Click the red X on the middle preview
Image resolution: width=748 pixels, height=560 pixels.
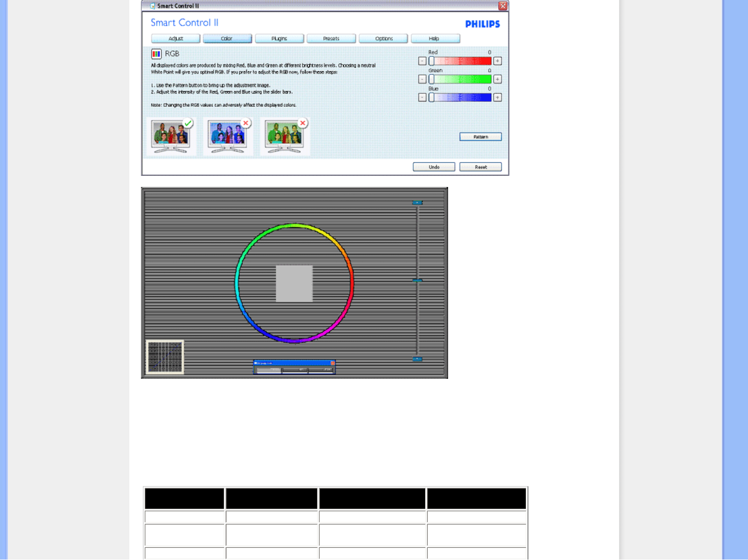pos(246,123)
